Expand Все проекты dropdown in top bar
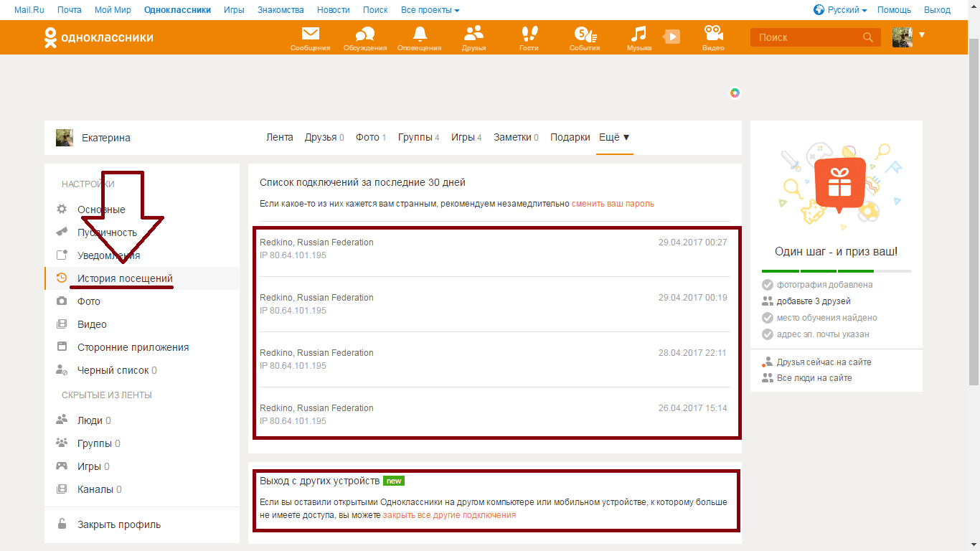Screen dimensions: 980x551 coord(430,10)
